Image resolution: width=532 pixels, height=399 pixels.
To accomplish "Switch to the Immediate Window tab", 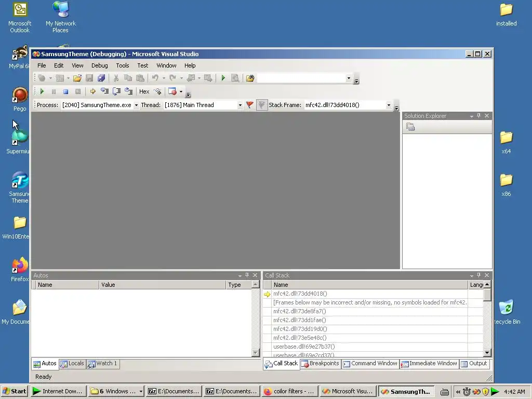I will (429, 364).
